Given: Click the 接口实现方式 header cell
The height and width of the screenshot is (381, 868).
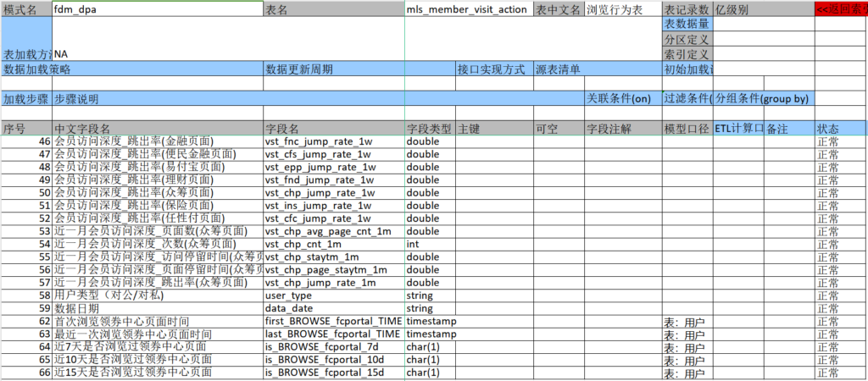Looking at the screenshot, I should (493, 69).
